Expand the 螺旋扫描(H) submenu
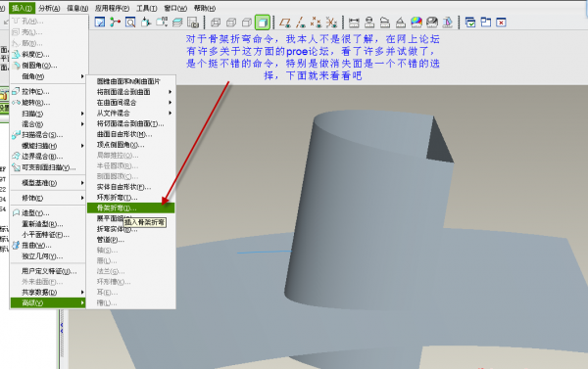 49,146
